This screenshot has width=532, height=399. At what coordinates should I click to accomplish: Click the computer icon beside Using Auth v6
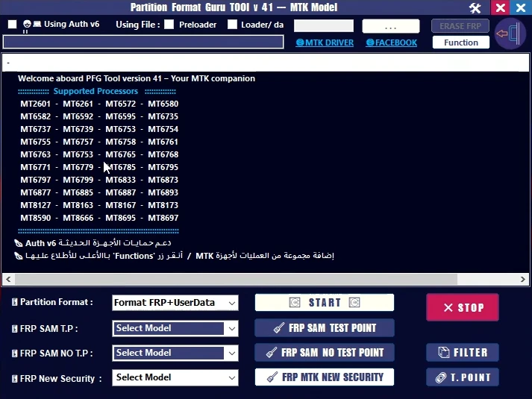pyautogui.click(x=37, y=24)
